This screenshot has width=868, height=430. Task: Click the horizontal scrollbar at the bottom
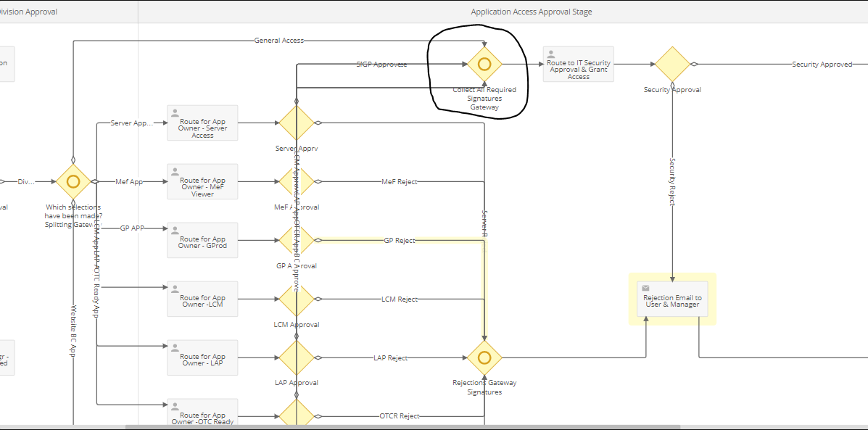point(402,427)
